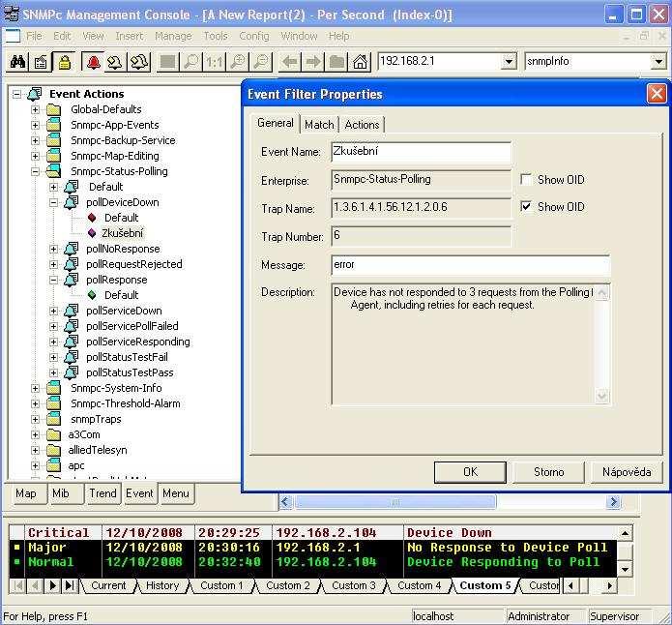Click the Global-Defaults folder icon
672x625 pixels.
pos(53,110)
